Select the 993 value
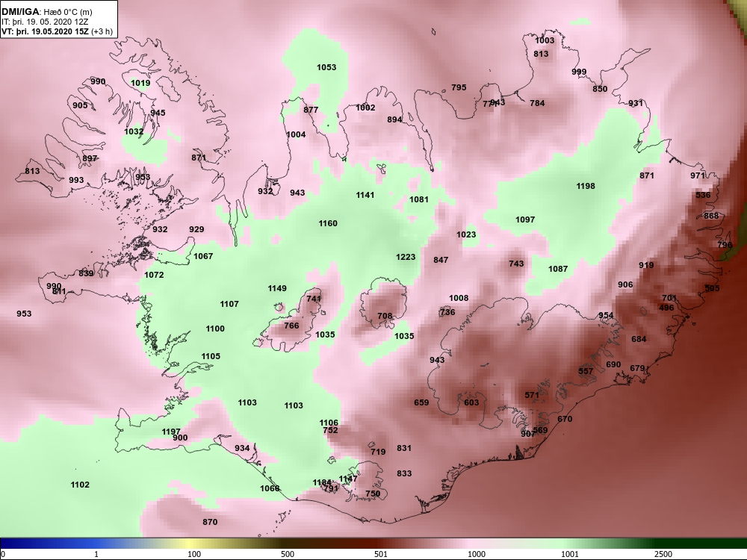The image size is (747, 560). click(x=76, y=180)
